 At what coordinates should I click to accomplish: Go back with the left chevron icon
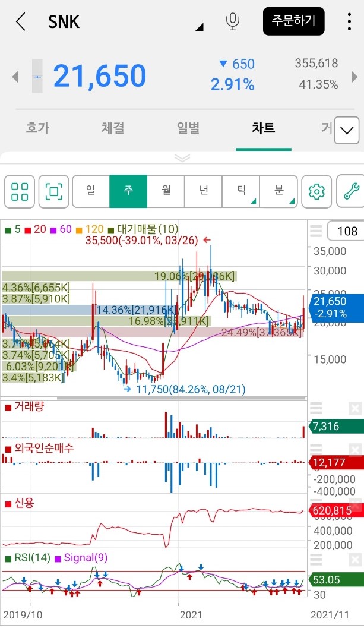[x=21, y=21]
